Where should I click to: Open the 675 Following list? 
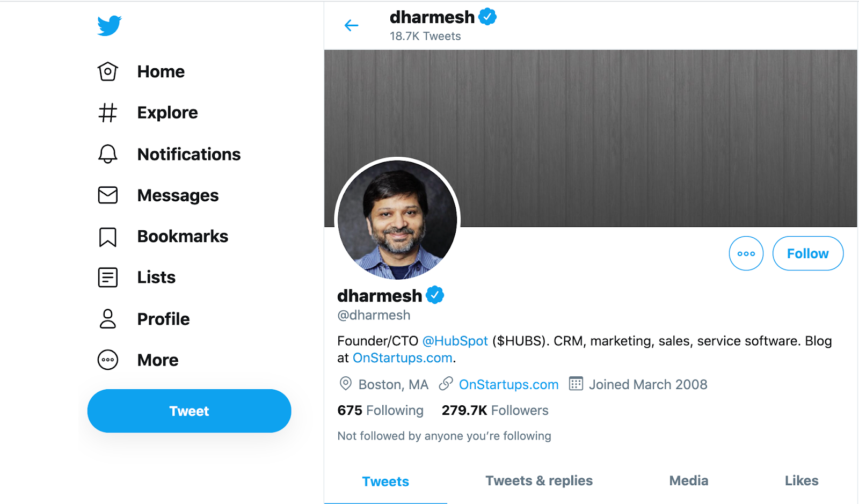point(380,411)
